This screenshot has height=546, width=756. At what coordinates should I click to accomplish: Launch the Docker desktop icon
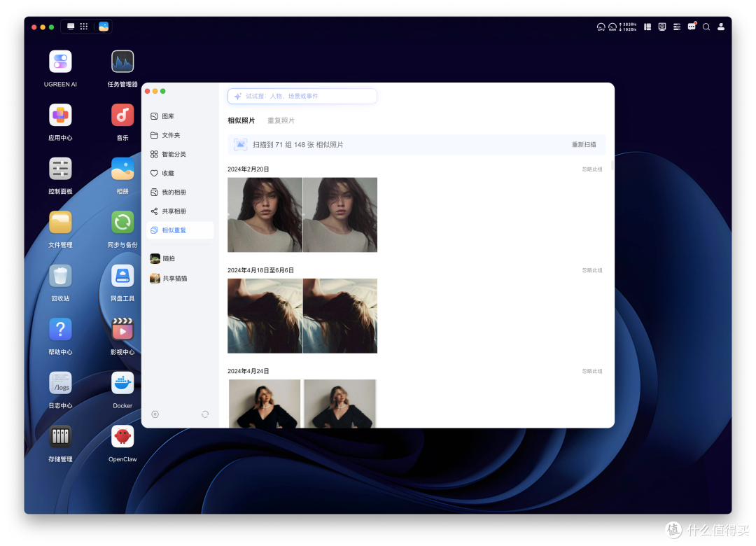[122, 383]
